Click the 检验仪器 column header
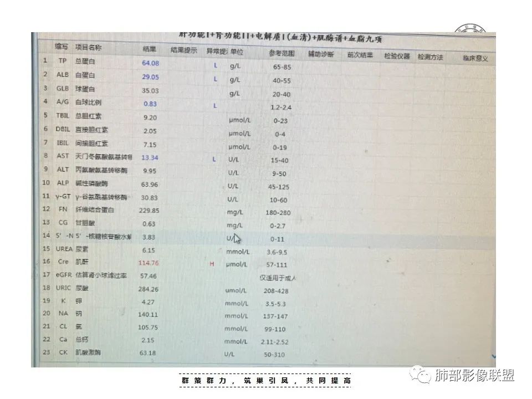 point(397,56)
